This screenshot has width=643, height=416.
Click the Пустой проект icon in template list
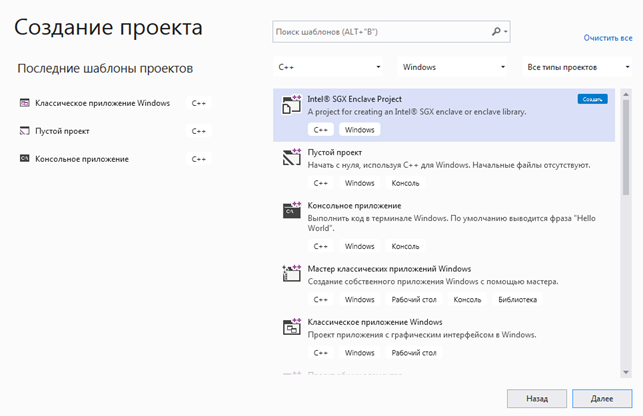coord(292,157)
